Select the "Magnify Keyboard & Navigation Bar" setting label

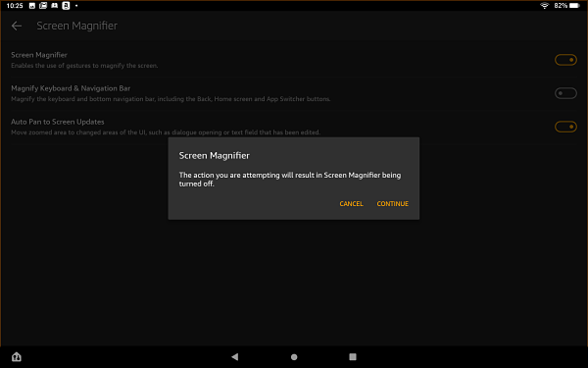coord(71,88)
